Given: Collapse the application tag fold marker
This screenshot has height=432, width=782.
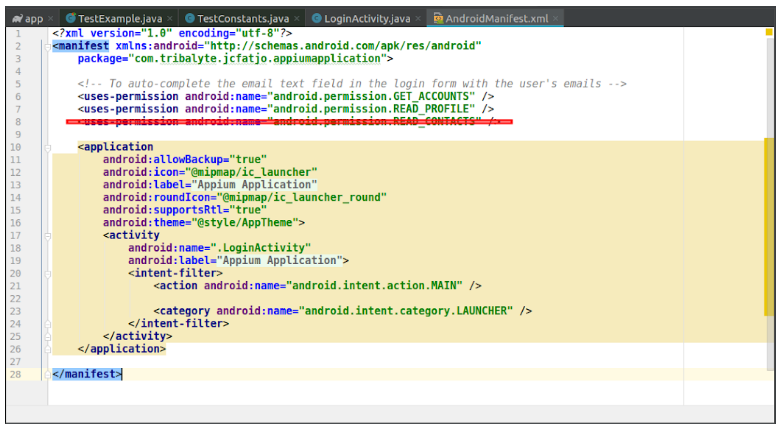Looking at the screenshot, I should pyautogui.click(x=48, y=147).
